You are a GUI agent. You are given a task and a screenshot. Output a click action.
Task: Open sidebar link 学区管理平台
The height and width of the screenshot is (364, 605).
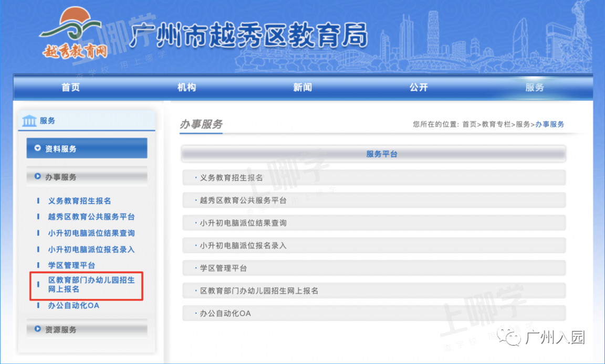[x=71, y=265]
